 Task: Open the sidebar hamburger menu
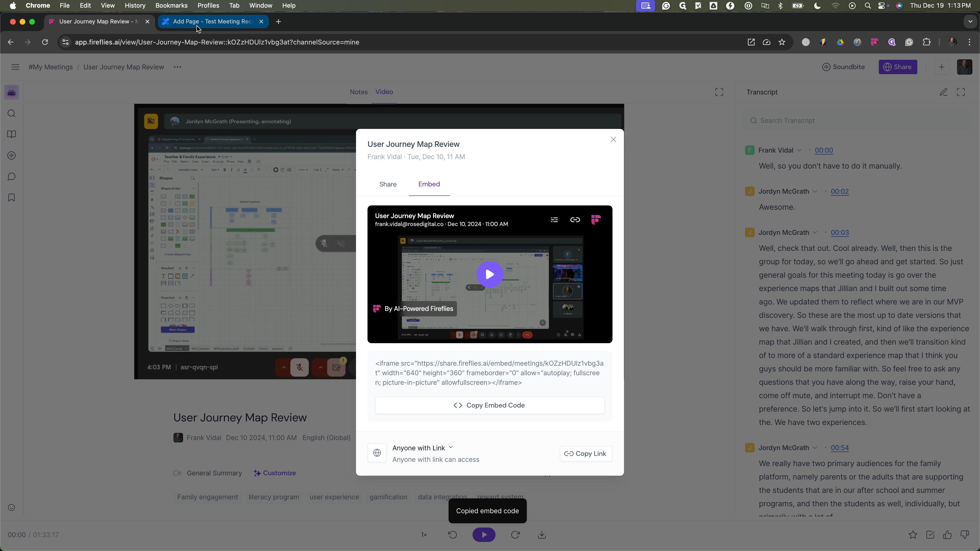(15, 67)
